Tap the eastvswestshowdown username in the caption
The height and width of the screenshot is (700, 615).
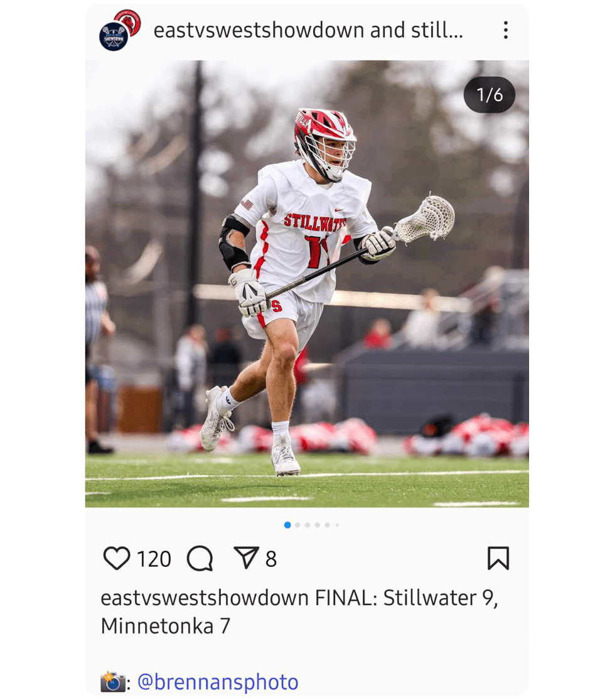205,598
